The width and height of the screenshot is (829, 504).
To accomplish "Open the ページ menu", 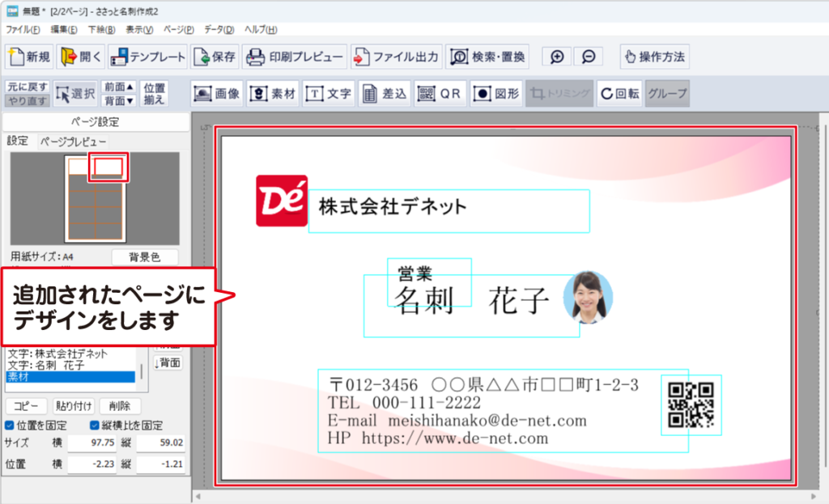I will (x=179, y=30).
